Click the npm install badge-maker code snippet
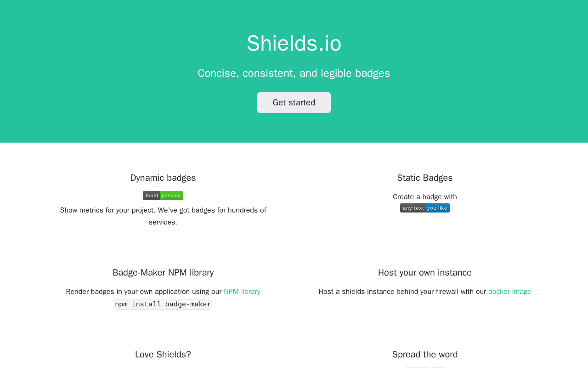Image resolution: width=588 pixels, height=368 pixels. click(x=163, y=305)
